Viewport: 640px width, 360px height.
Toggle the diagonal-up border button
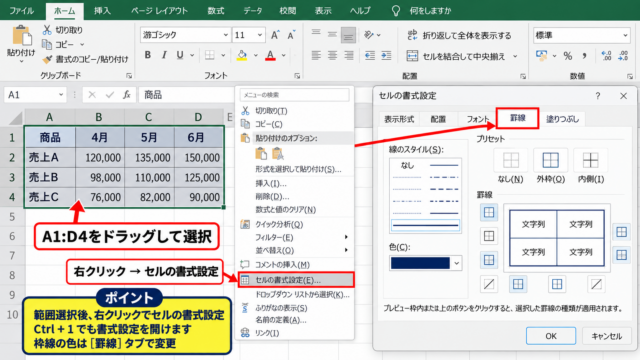click(489, 284)
